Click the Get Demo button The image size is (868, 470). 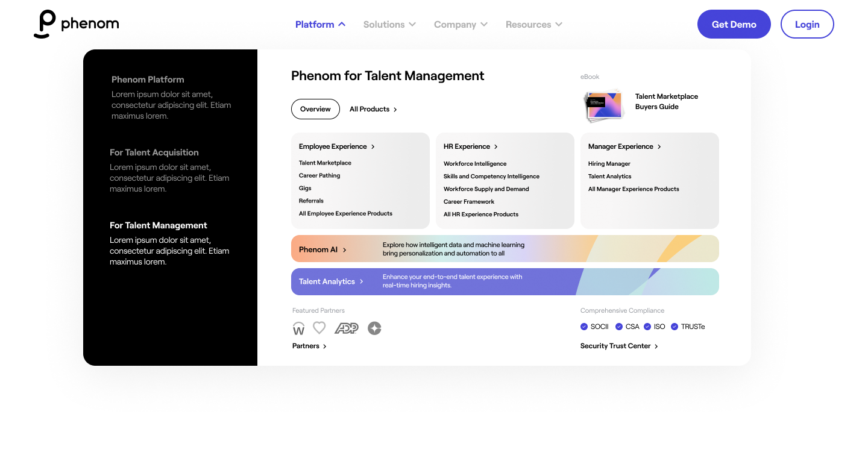coord(734,24)
